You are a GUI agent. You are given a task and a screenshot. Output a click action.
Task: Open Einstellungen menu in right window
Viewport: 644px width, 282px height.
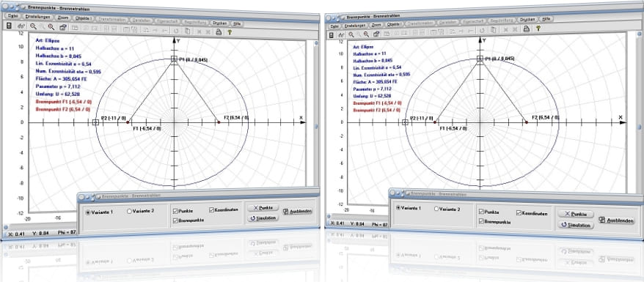coord(355,25)
